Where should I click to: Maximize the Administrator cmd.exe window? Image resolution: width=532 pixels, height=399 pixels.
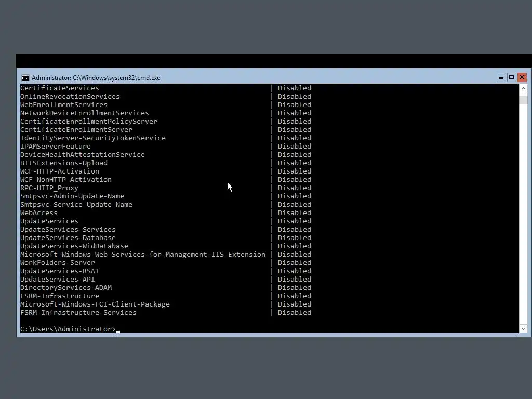pyautogui.click(x=511, y=78)
